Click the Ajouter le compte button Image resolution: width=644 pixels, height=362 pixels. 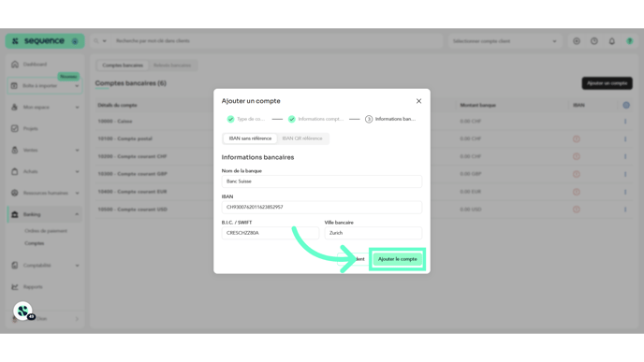pyautogui.click(x=397, y=259)
